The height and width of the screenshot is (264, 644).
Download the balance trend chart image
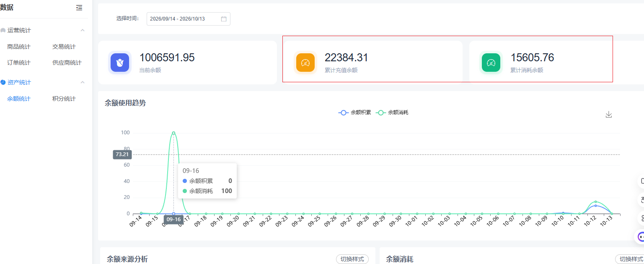tap(609, 114)
